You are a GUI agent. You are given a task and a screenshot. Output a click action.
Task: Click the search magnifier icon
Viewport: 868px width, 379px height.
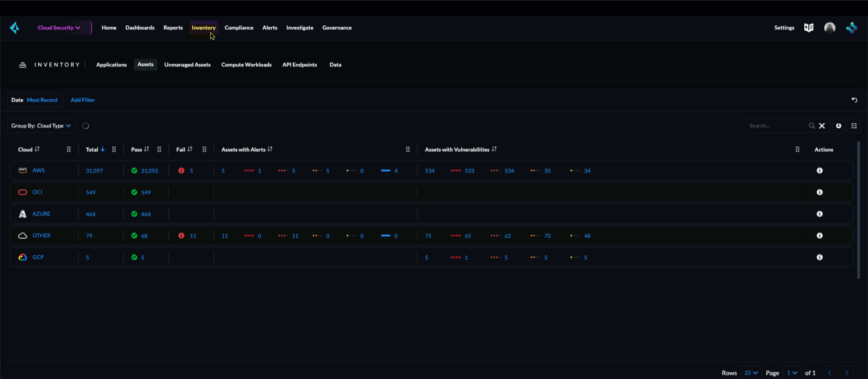pos(812,126)
